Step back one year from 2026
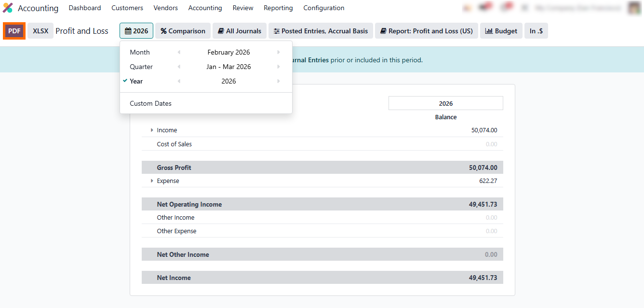 click(179, 81)
